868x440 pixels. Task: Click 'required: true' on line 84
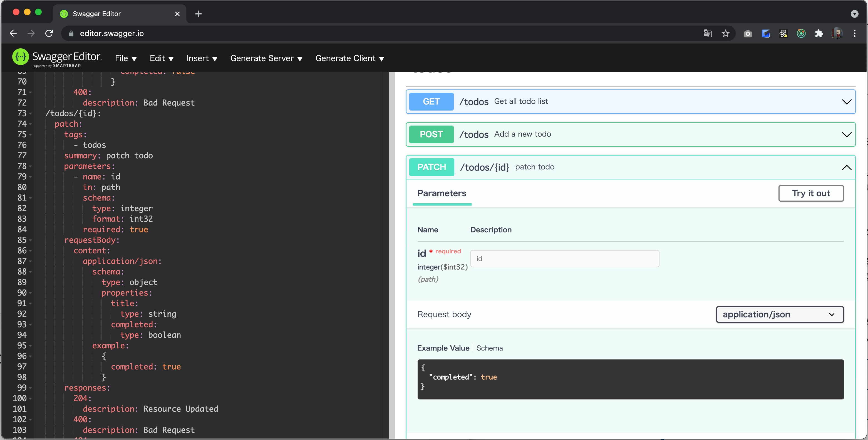116,230
